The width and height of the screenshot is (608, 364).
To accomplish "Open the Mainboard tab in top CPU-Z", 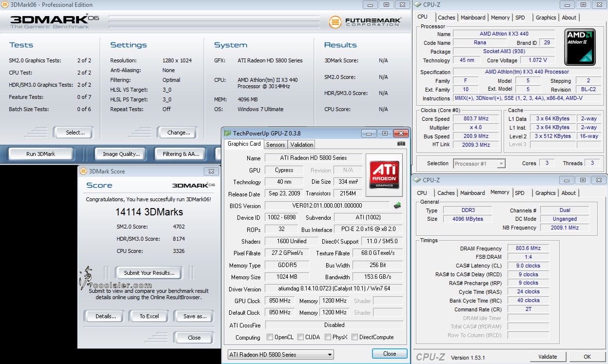I will pyautogui.click(x=473, y=18).
